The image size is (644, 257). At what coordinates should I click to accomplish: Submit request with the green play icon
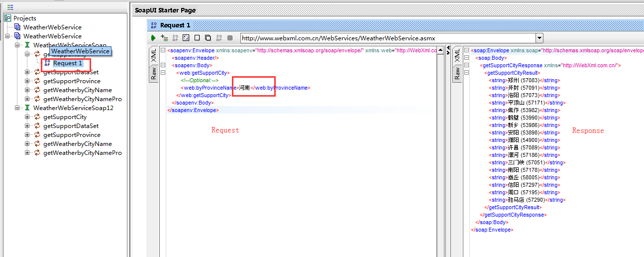153,38
